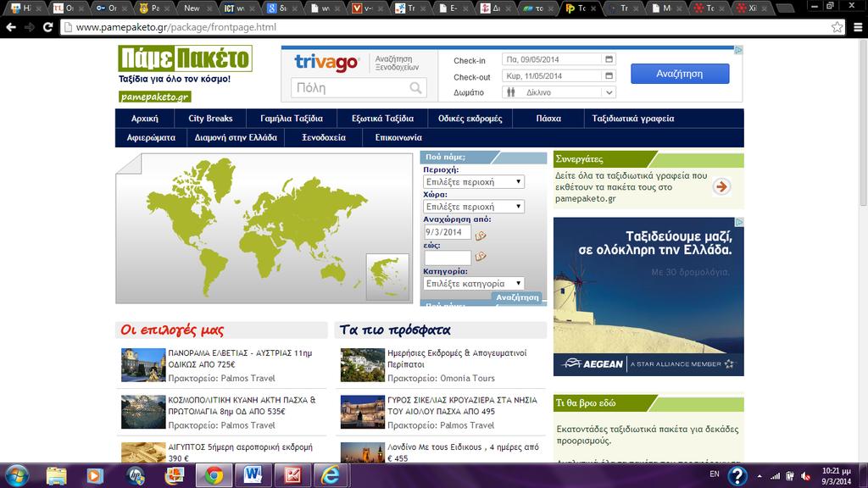Click the green pamepaketo.gr badge

coord(155,97)
